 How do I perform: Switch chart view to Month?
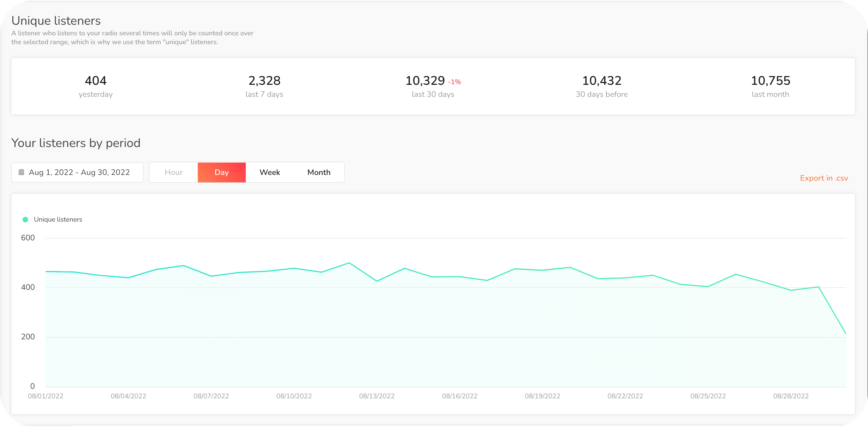(x=319, y=172)
